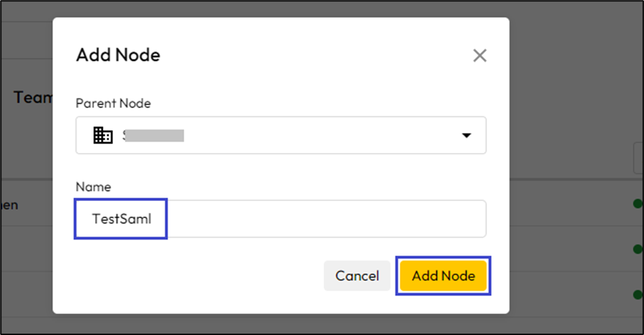
Task: Confirm with the yellow Add Node button
Action: [x=443, y=276]
